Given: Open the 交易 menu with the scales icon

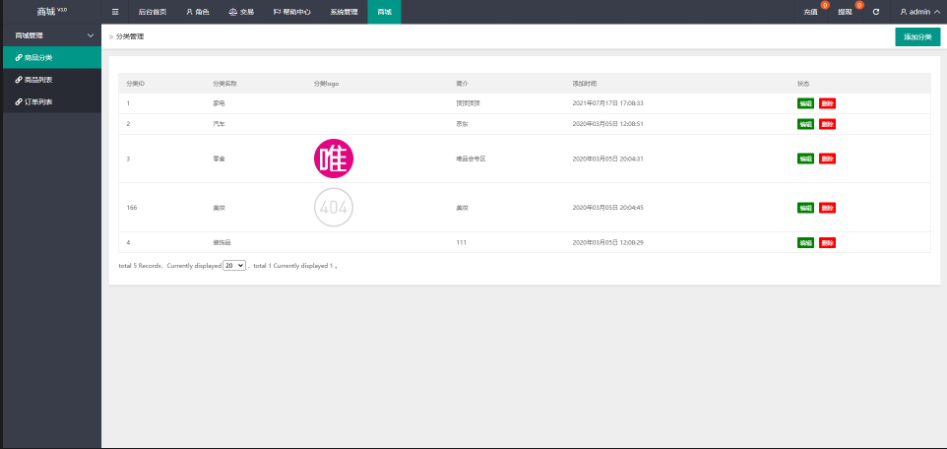Looking at the screenshot, I should [x=242, y=12].
